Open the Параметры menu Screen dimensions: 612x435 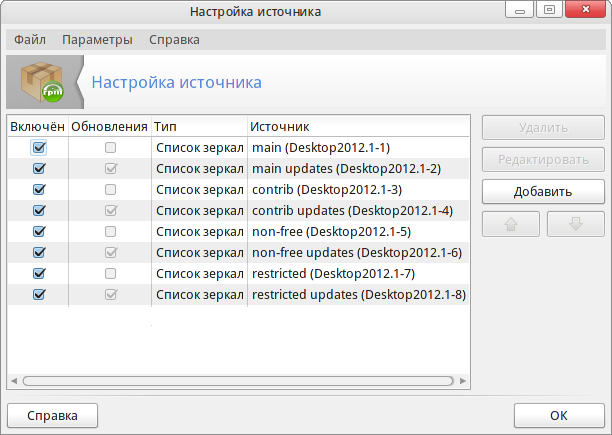tap(97, 40)
